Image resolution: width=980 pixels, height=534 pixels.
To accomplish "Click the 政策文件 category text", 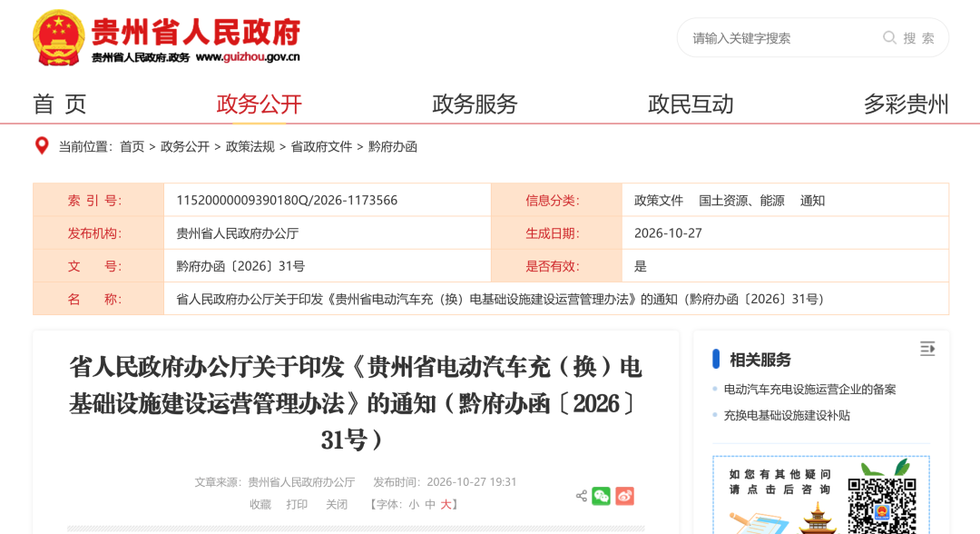I will click(x=659, y=201).
